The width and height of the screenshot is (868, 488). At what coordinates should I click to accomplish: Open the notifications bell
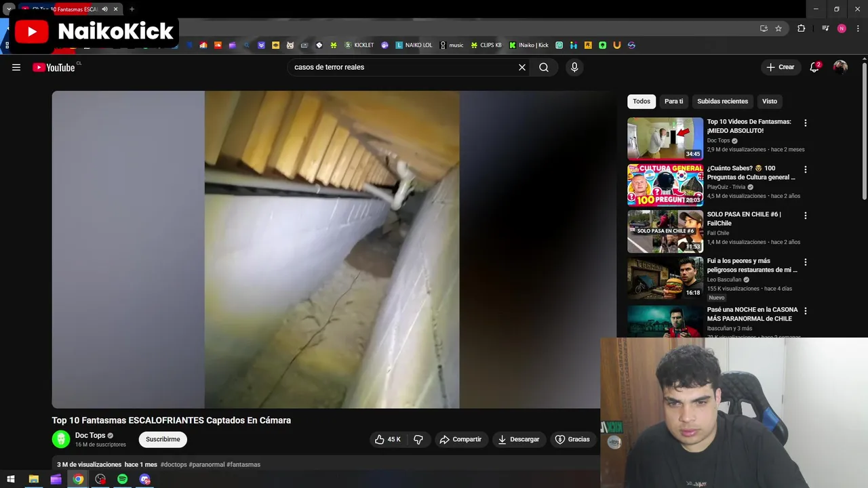pos(814,67)
